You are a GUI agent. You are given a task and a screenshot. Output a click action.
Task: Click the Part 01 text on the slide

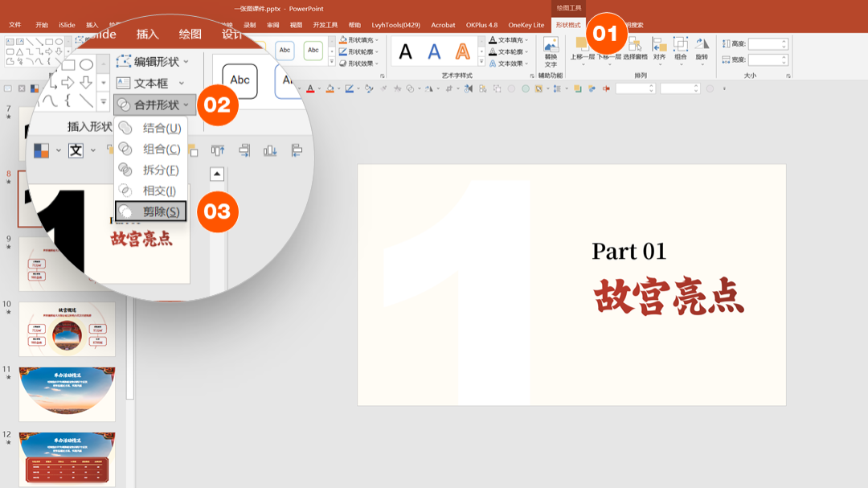628,251
